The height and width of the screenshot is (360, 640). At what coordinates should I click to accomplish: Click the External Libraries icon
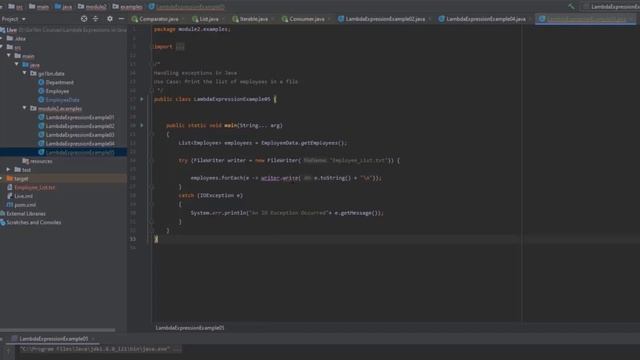pyautogui.click(x=2, y=213)
